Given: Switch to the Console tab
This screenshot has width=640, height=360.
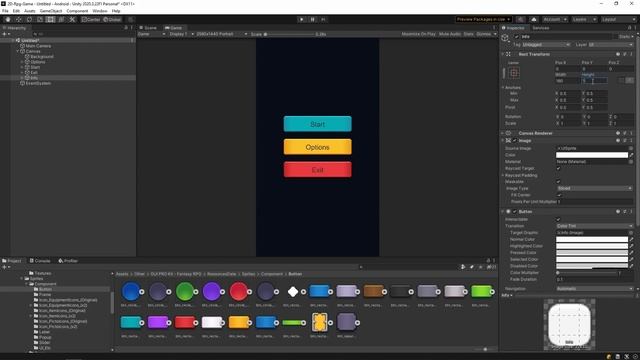Looking at the screenshot, I should 40,260.
